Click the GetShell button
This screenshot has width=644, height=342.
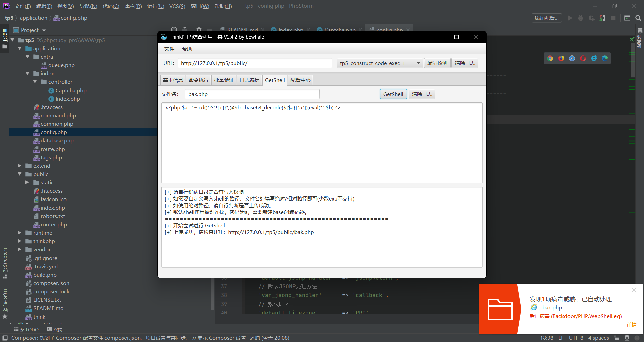click(393, 94)
